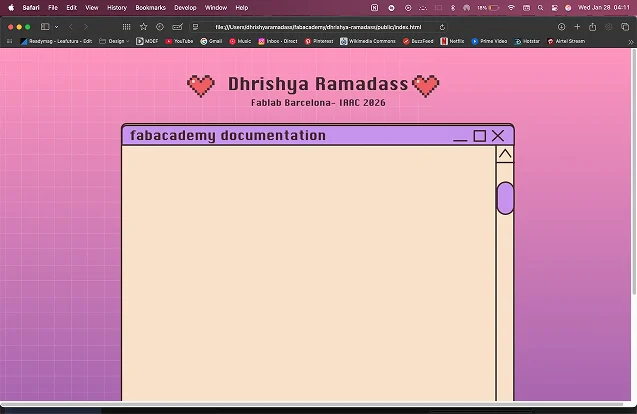Image resolution: width=637 pixels, height=414 pixels.
Task: Open the View menu
Action: pyautogui.click(x=92, y=7)
